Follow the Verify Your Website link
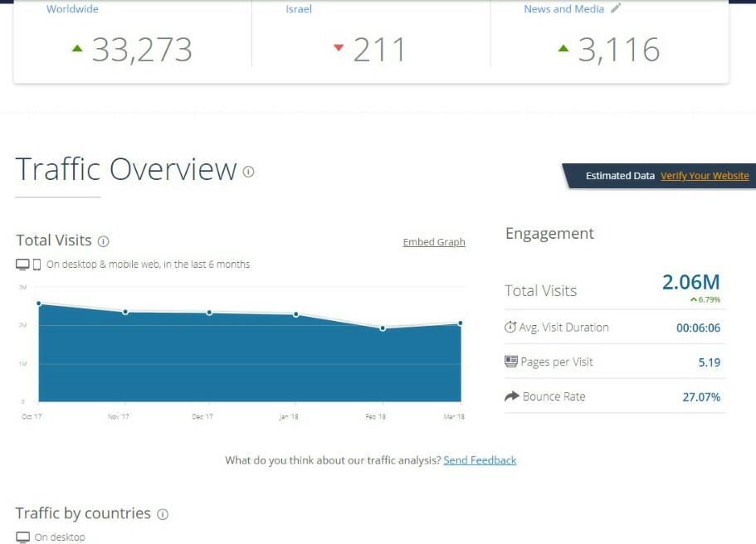This screenshot has height=544, width=756. click(705, 176)
